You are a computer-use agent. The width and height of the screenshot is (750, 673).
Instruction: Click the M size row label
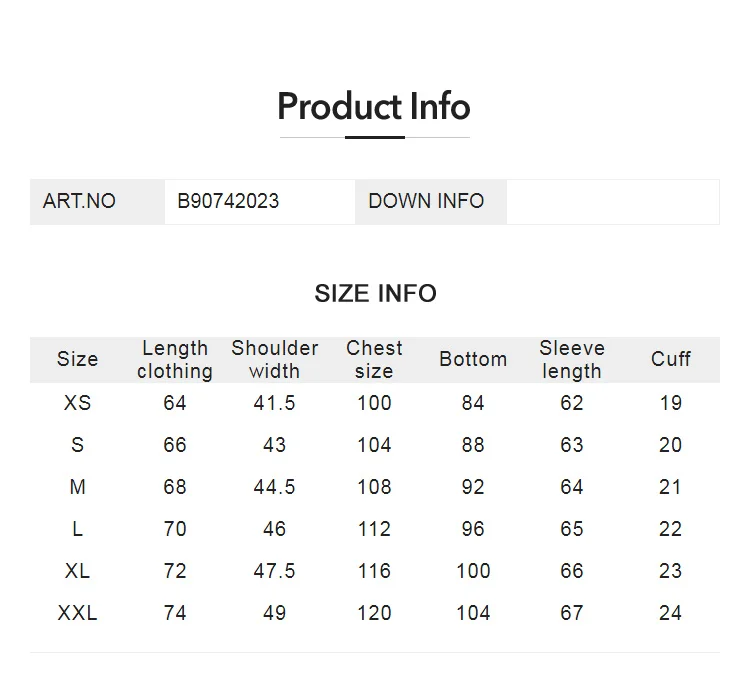pyautogui.click(x=77, y=487)
